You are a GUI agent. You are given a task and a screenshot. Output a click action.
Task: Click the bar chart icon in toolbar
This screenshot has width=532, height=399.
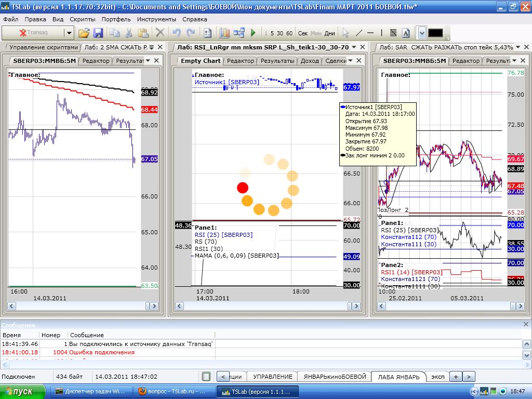224,33
